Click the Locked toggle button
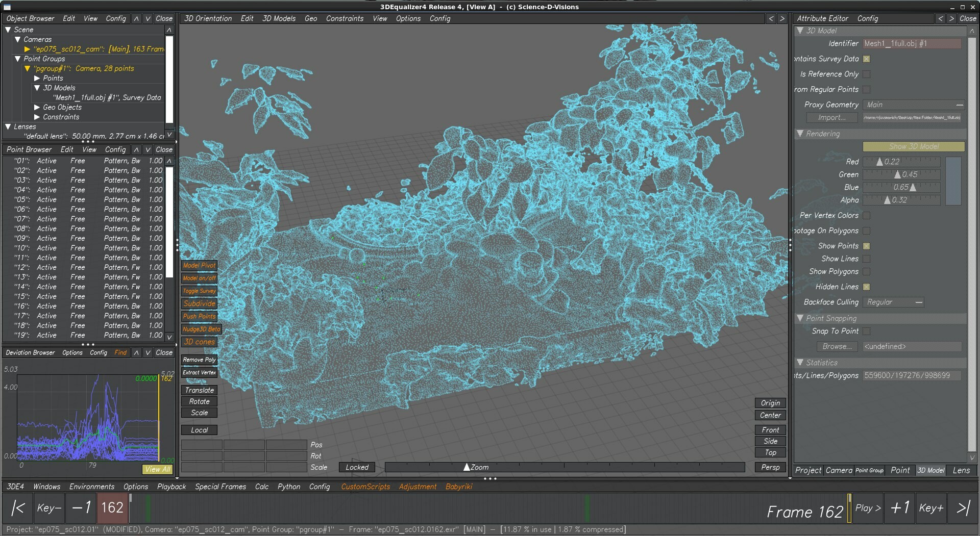The image size is (980, 536). coord(357,467)
